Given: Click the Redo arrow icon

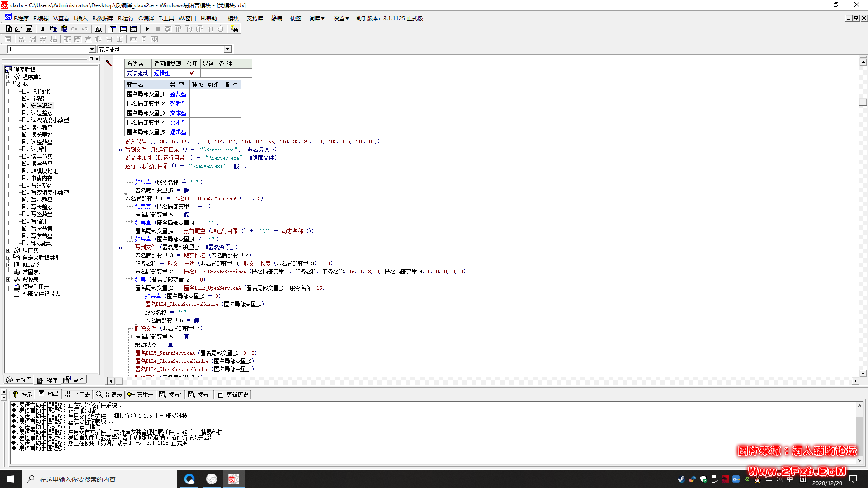Looking at the screenshot, I should pos(74,28).
